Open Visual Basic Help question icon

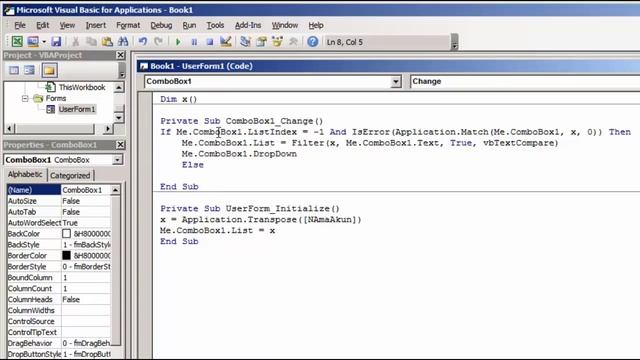(x=313, y=42)
